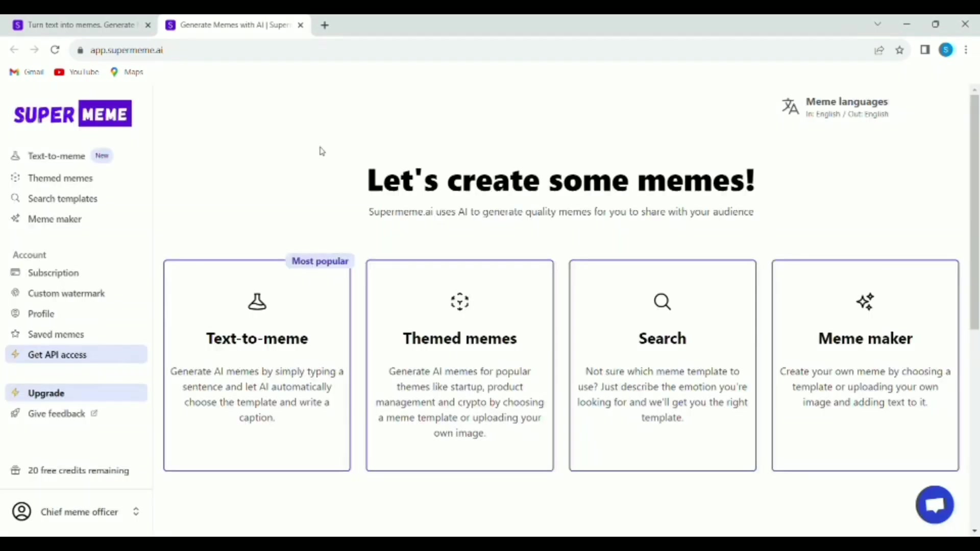Click the magnifier icon in Search card
980x551 pixels.
pos(663,302)
